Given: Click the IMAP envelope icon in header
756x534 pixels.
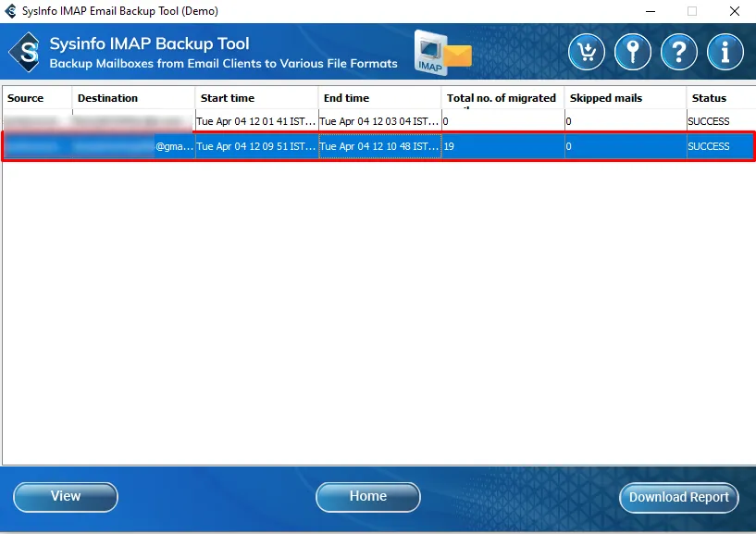Looking at the screenshot, I should (x=443, y=53).
